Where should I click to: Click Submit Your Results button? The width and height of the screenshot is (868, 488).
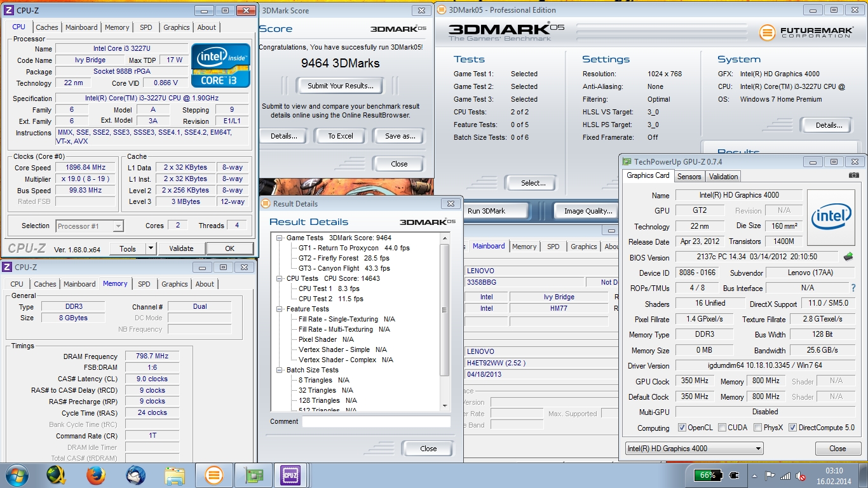[340, 86]
